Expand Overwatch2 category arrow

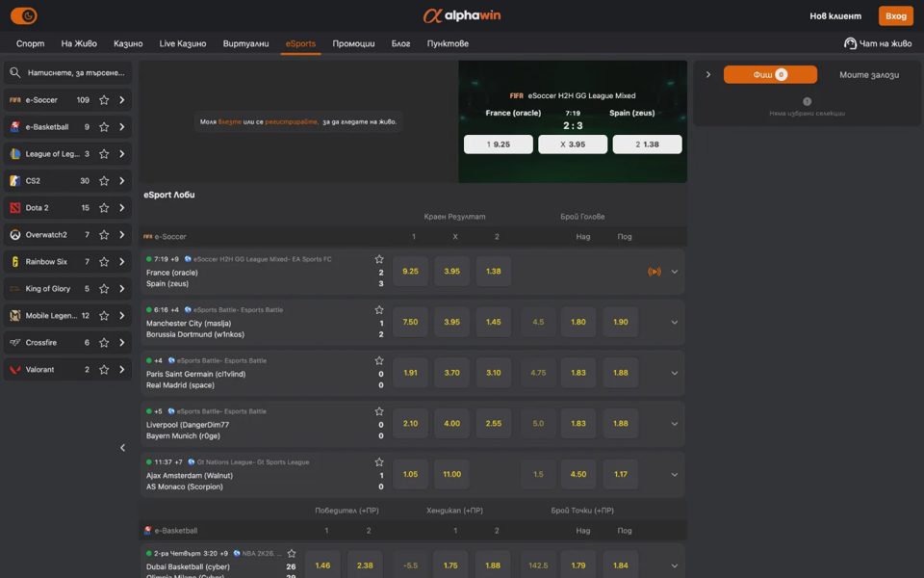click(122, 235)
